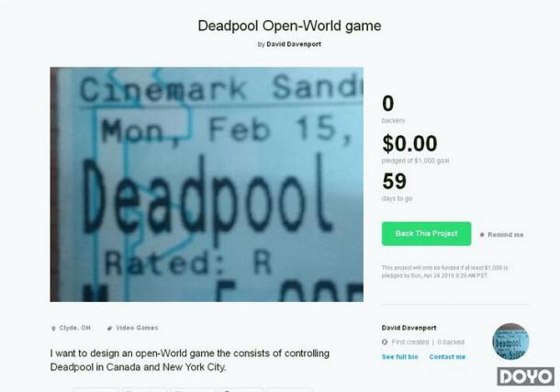The image size is (560, 392).
Task: Click the location pin icon near Clyde, OH
Action: coord(53,328)
